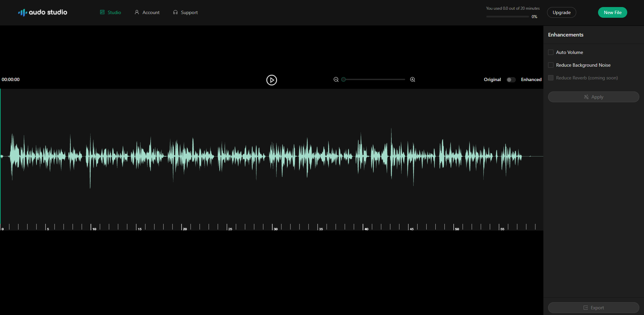
Task: Click the Studio equalizer icon
Action: pyautogui.click(x=102, y=12)
